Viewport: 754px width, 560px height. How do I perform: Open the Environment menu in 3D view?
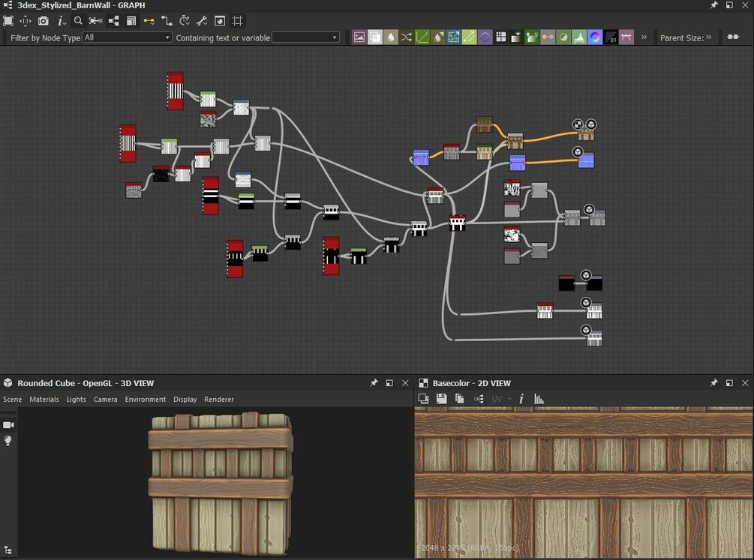point(146,400)
